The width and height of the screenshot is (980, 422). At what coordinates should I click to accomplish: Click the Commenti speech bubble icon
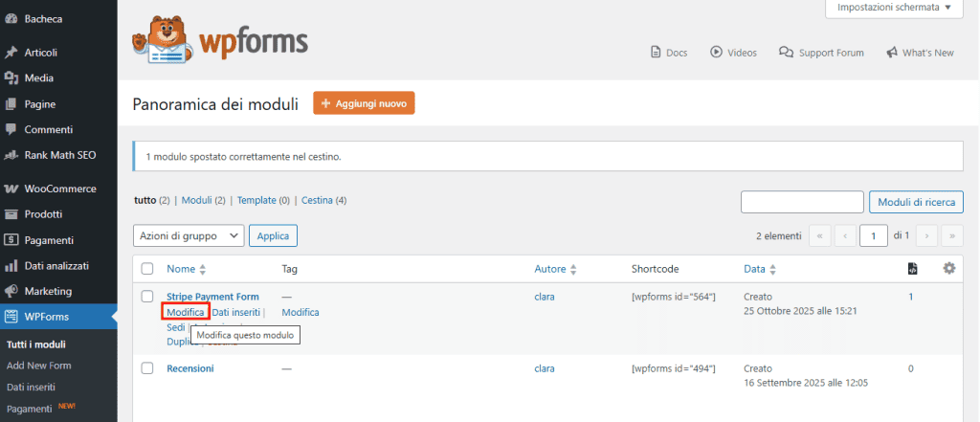pos(11,129)
